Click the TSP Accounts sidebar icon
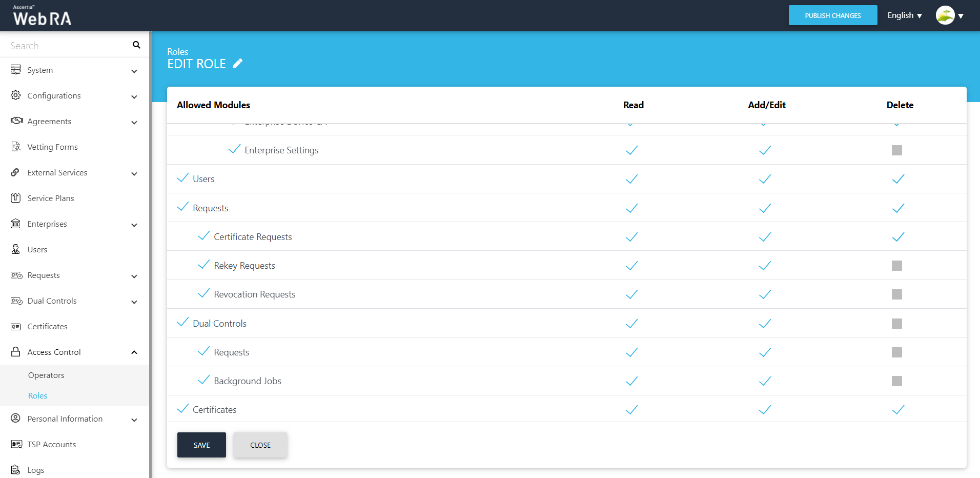 tap(16, 444)
